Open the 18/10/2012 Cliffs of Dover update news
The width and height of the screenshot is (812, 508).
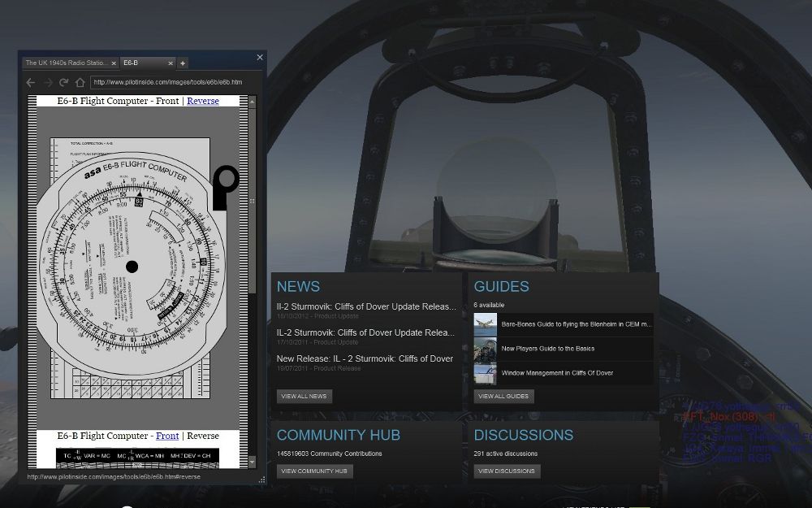pyautogui.click(x=366, y=307)
